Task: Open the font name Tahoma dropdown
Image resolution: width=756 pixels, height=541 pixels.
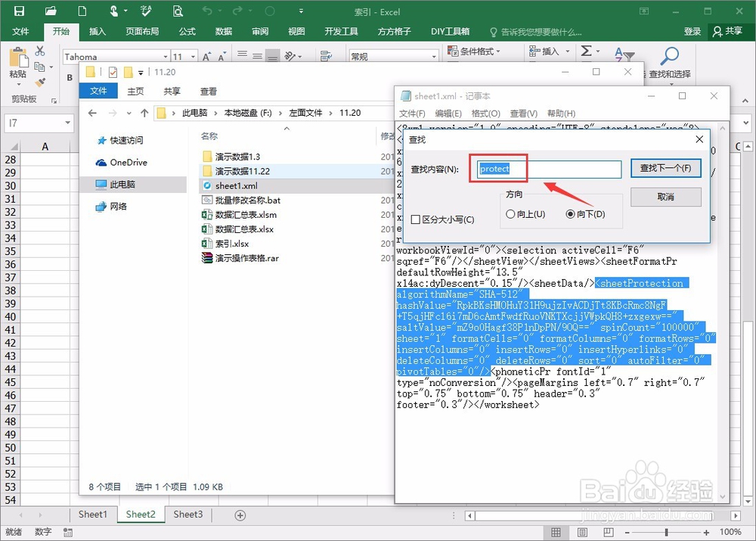Action: (x=166, y=57)
